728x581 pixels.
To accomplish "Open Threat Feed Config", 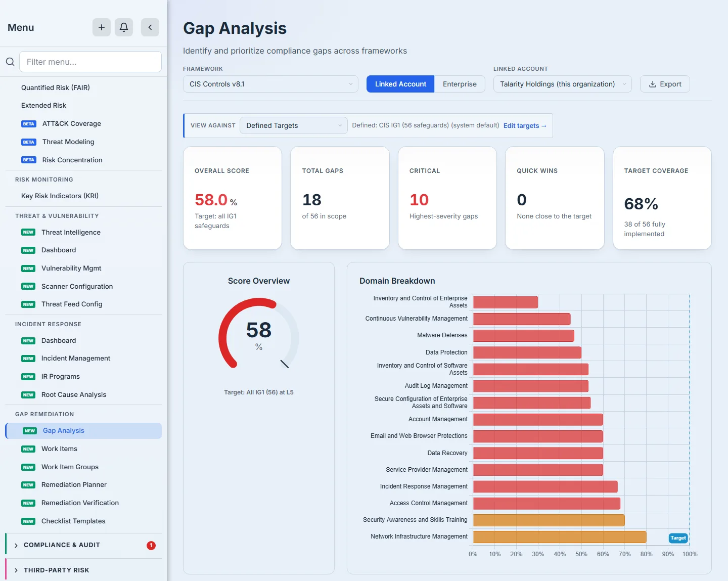I will click(72, 304).
